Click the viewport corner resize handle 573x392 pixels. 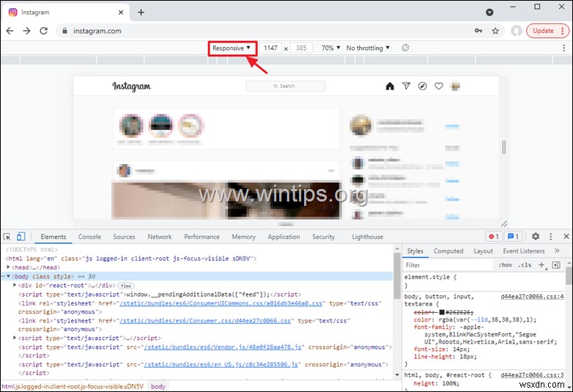[x=504, y=223]
